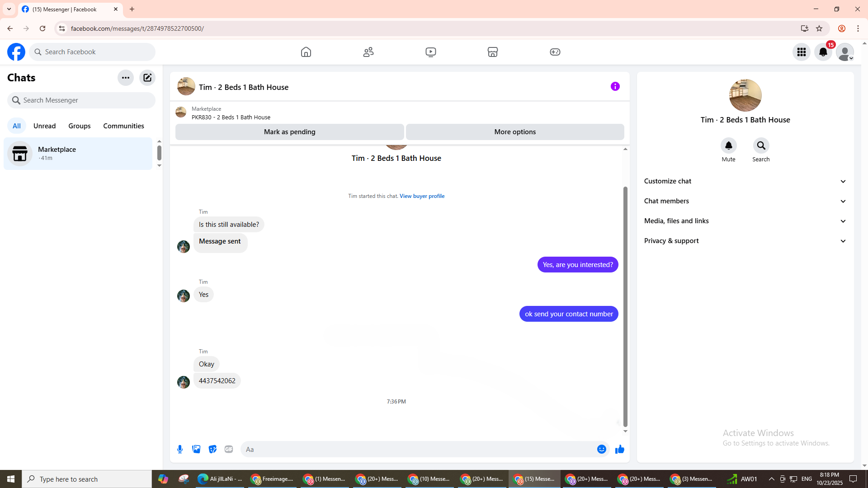Switch to the Communities tab
The height and width of the screenshot is (488, 868).
(x=123, y=126)
